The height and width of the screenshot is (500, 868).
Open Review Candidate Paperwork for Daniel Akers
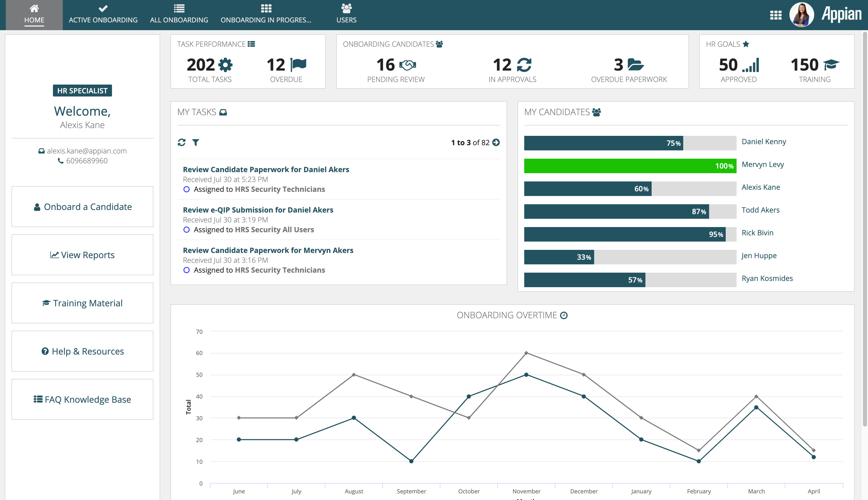coord(266,169)
